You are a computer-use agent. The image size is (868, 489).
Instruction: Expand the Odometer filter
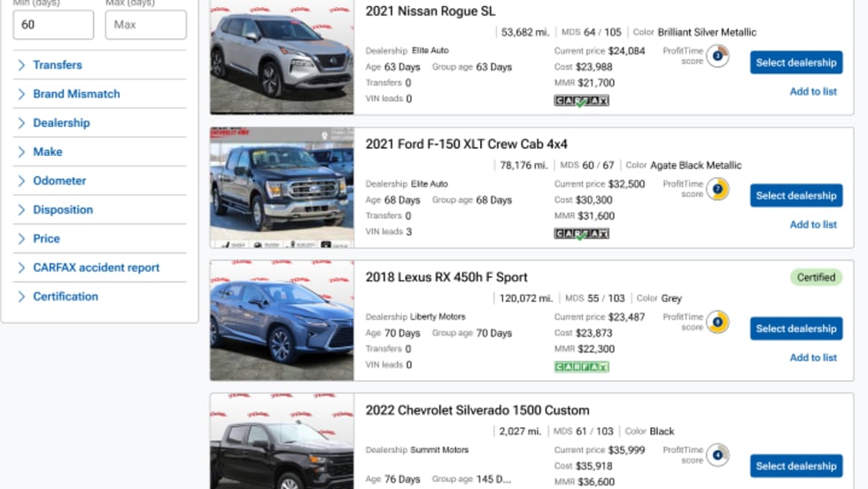pyautogui.click(x=59, y=181)
